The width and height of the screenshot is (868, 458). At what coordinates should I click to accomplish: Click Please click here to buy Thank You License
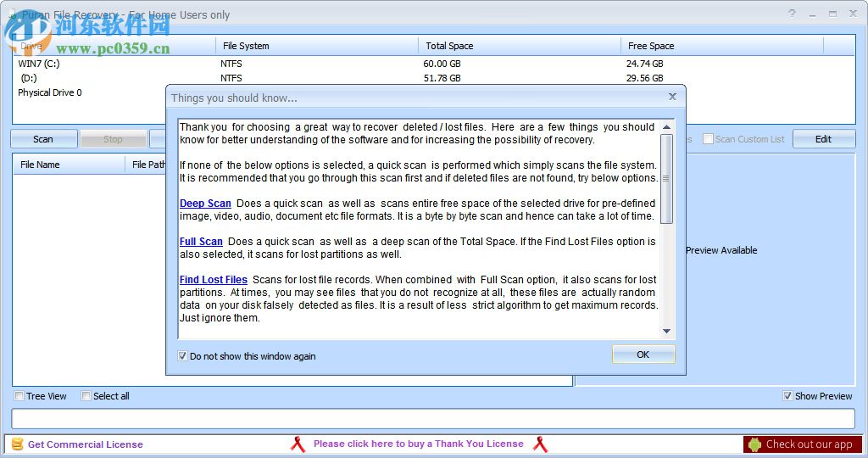tap(419, 444)
